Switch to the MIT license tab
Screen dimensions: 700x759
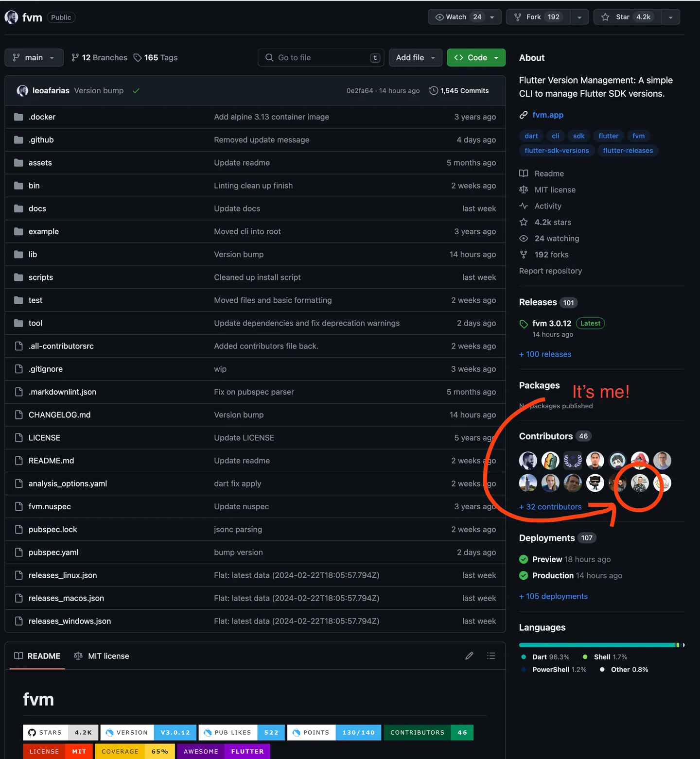[x=101, y=656]
